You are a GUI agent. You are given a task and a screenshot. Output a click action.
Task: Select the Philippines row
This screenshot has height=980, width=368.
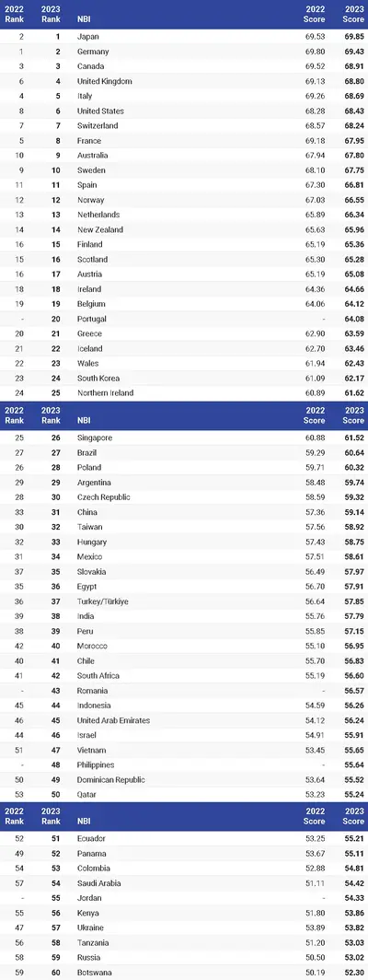pos(184,765)
